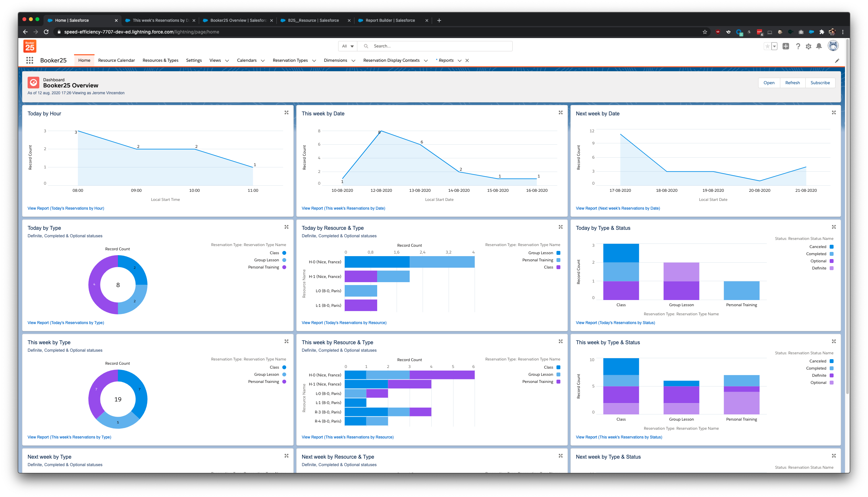Expand the This week by Date widget
This screenshot has width=868, height=497.
click(x=560, y=112)
